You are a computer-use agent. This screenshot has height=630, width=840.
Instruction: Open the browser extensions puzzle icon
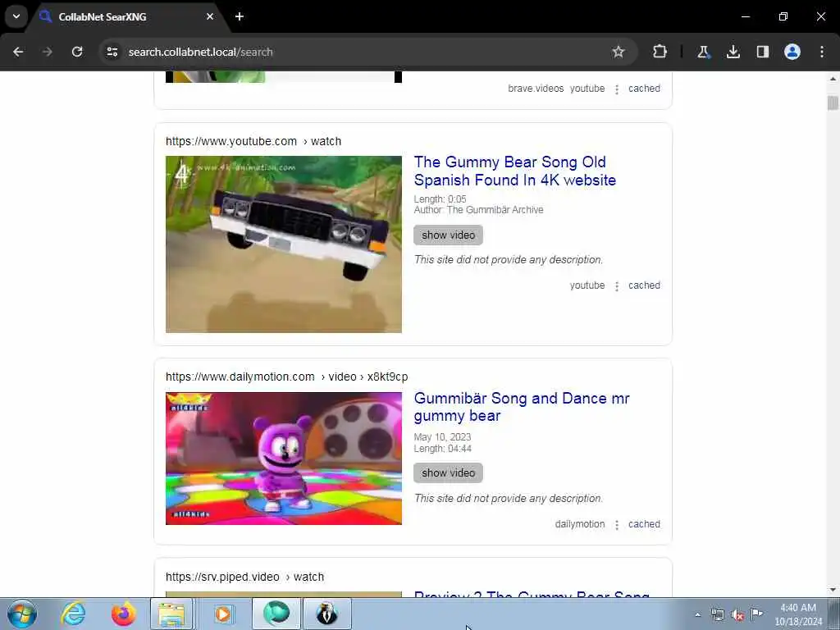660,52
